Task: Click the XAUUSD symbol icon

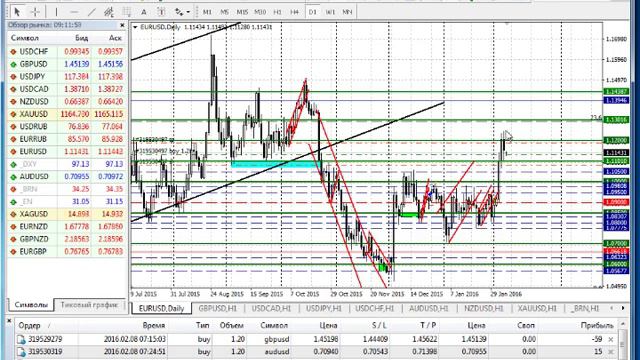Action: (13, 114)
